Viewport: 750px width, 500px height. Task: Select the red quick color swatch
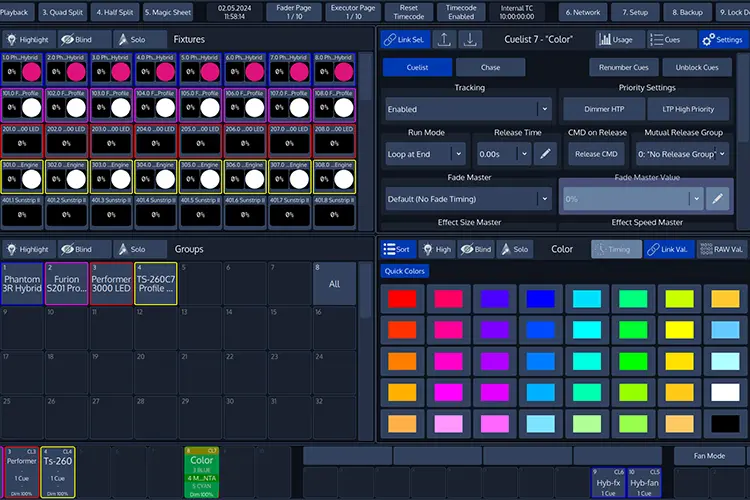[402, 299]
